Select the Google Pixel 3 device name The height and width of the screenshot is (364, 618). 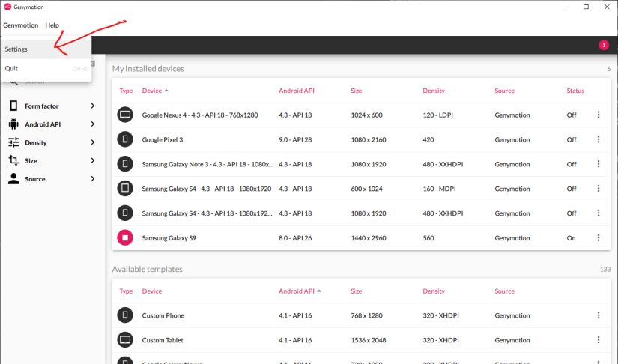click(163, 139)
